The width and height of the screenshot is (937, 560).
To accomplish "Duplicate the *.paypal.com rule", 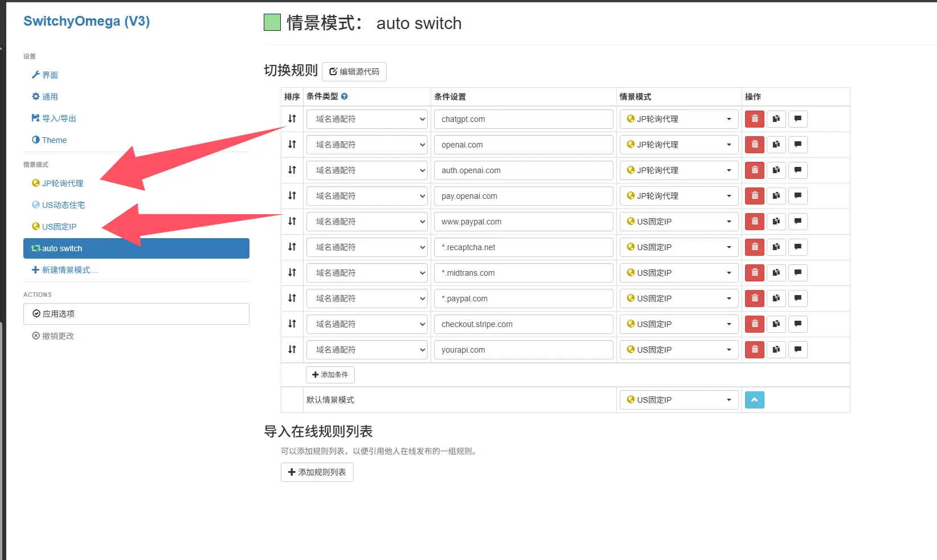I will (x=776, y=299).
